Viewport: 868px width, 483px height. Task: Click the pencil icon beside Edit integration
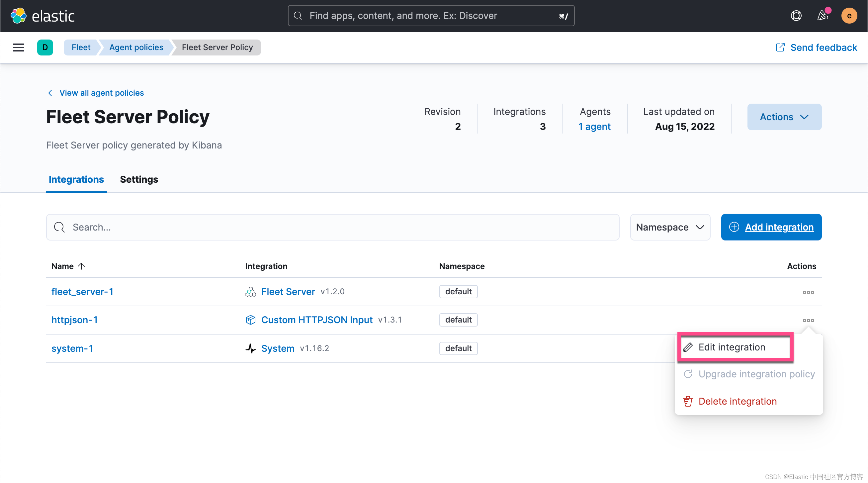(688, 347)
